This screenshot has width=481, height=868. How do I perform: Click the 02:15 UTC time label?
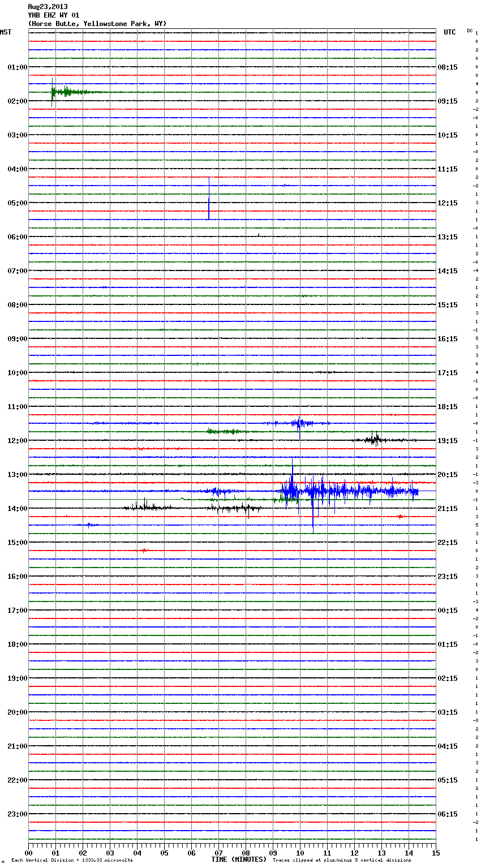pyautogui.click(x=448, y=678)
